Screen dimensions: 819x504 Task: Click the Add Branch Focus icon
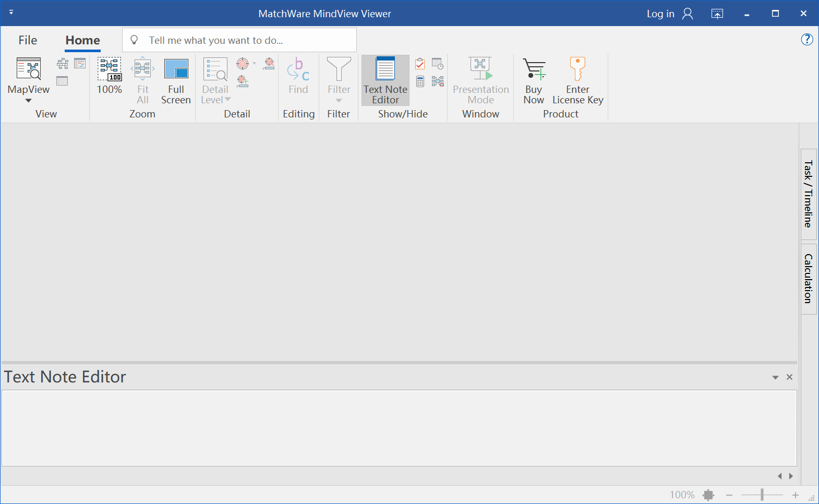point(243,81)
